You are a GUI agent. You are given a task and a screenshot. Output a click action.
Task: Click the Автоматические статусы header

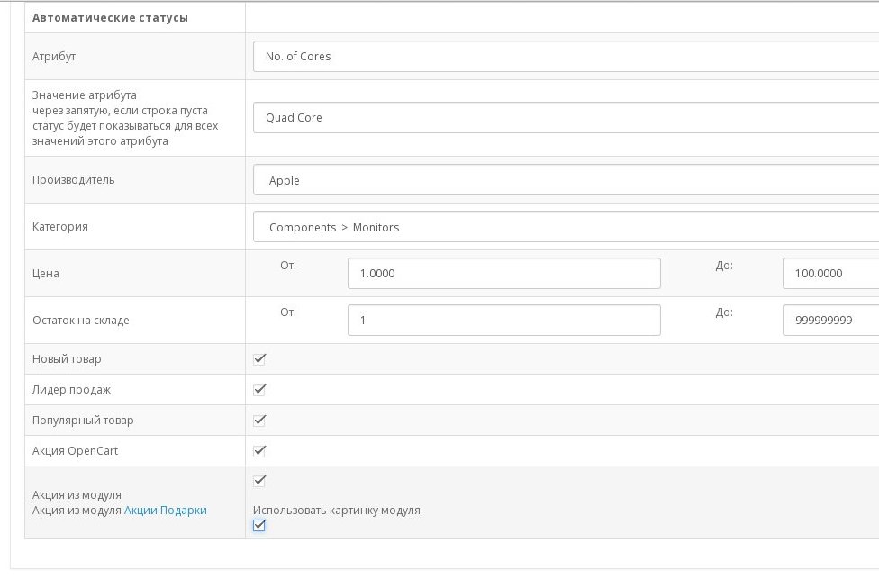tap(110, 17)
